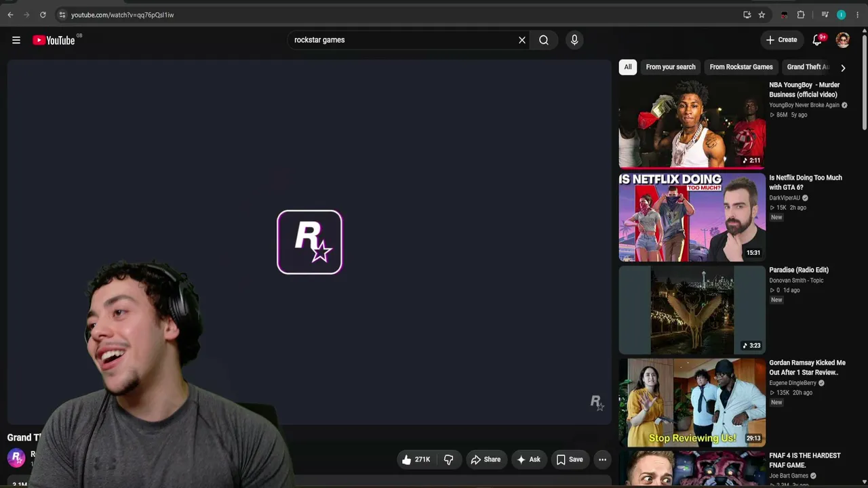View site information icon in address bar
The height and width of the screenshot is (488, 868).
[62, 14]
